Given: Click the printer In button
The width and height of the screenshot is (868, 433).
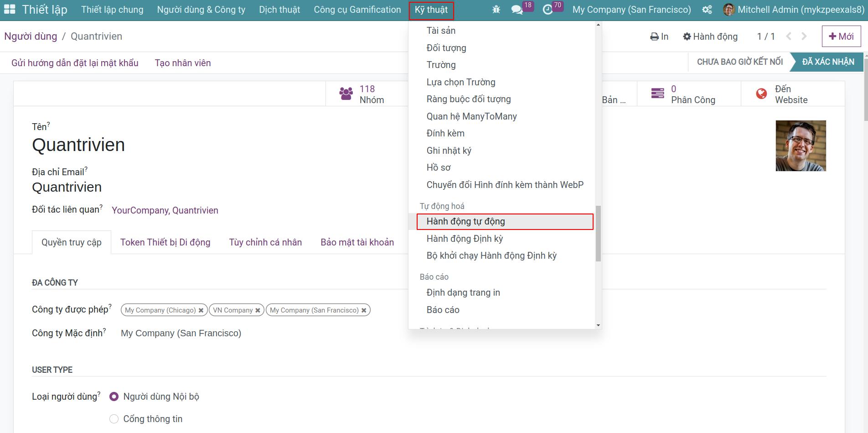Looking at the screenshot, I should (x=659, y=37).
